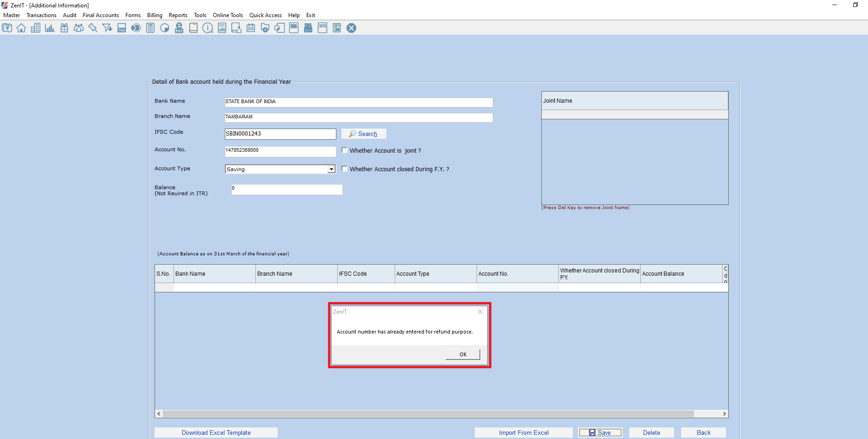
Task: Click the Back button
Action: point(703,433)
